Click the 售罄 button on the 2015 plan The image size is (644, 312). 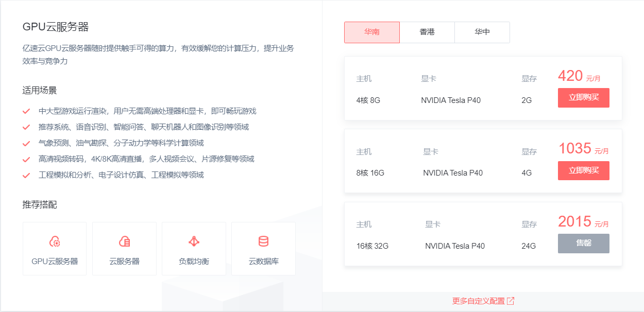click(584, 243)
